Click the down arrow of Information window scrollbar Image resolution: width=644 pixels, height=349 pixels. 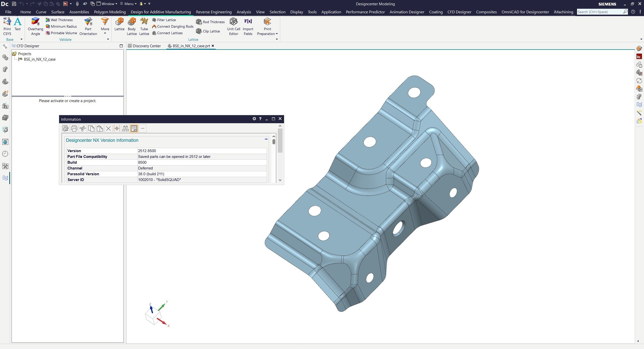point(280,180)
